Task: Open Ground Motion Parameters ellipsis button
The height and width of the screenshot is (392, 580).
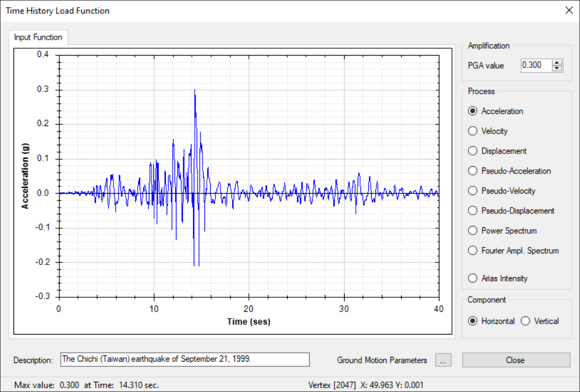Action: [442, 360]
